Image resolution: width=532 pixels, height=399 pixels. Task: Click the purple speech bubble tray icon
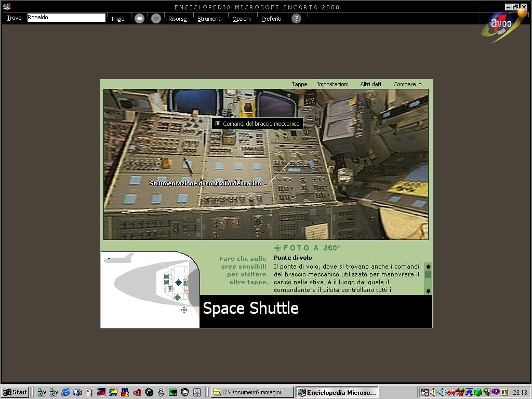click(x=495, y=392)
